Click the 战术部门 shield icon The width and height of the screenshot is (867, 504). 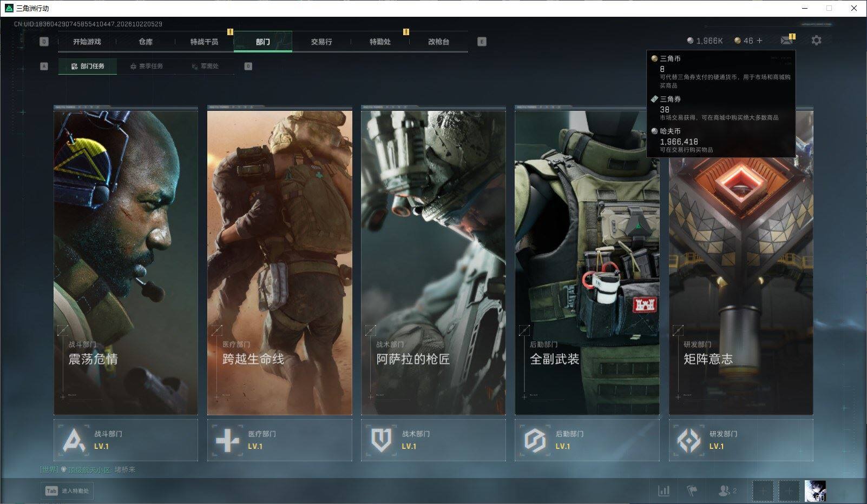click(x=381, y=440)
